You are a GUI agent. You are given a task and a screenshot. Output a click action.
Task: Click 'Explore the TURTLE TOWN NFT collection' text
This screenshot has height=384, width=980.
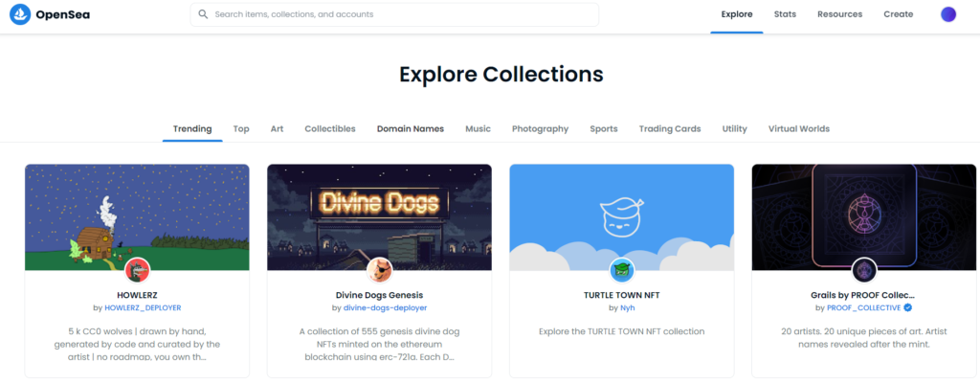[x=622, y=331]
